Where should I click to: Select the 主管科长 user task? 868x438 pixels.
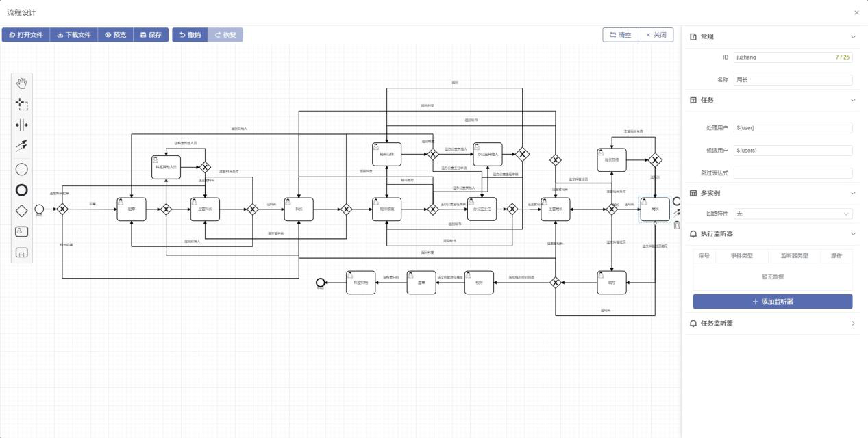(205, 209)
